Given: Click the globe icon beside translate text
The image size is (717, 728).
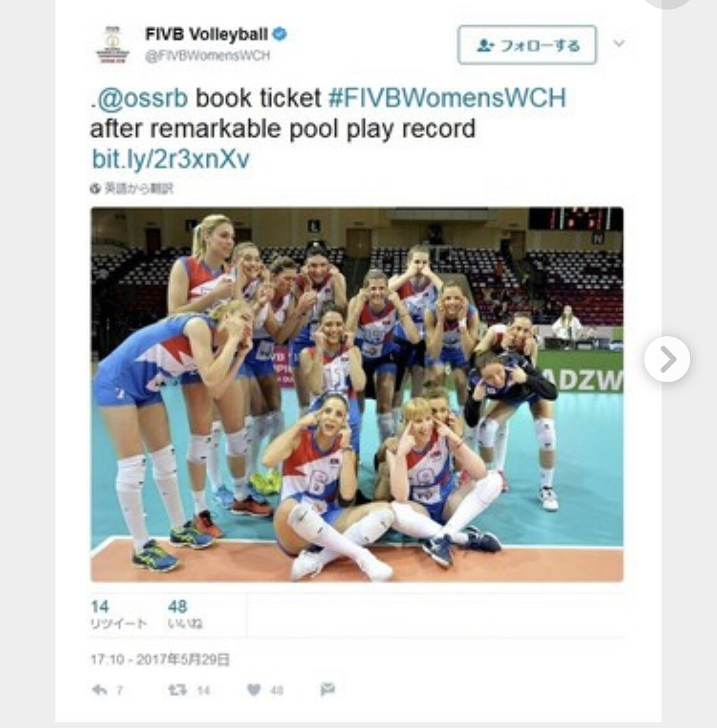Looking at the screenshot, I should (95, 189).
